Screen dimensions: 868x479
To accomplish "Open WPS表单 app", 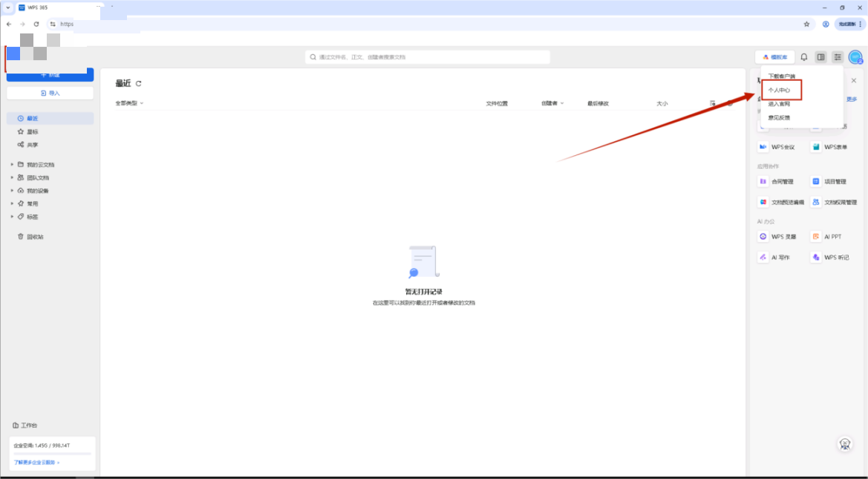I will (830, 147).
